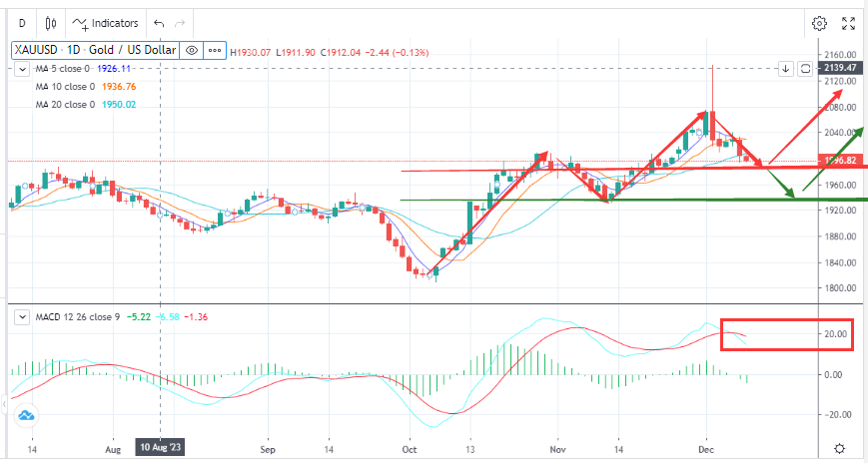The height and width of the screenshot is (463, 868).
Task: Select the XAUUSD Gold / US Dollar title
Action: pyautogui.click(x=94, y=50)
